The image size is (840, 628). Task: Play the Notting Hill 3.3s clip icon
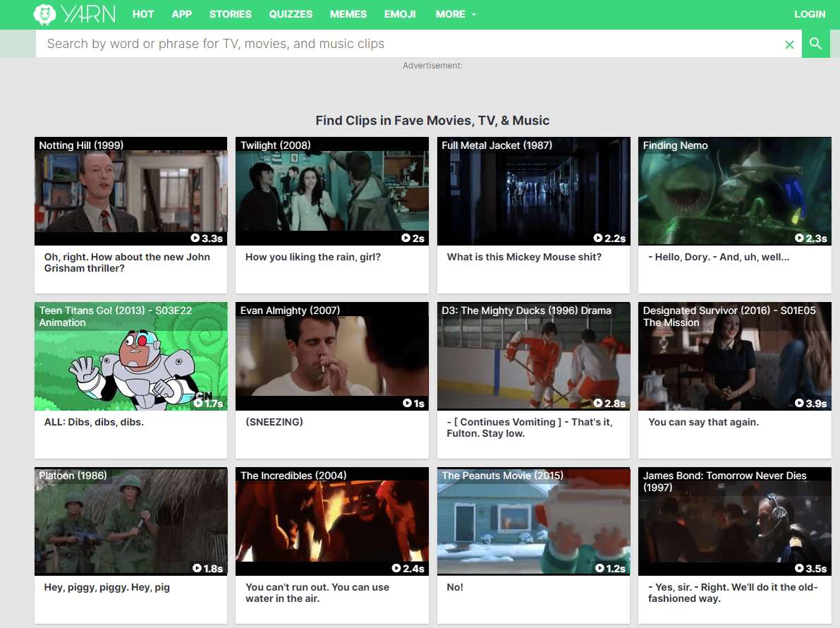click(195, 238)
